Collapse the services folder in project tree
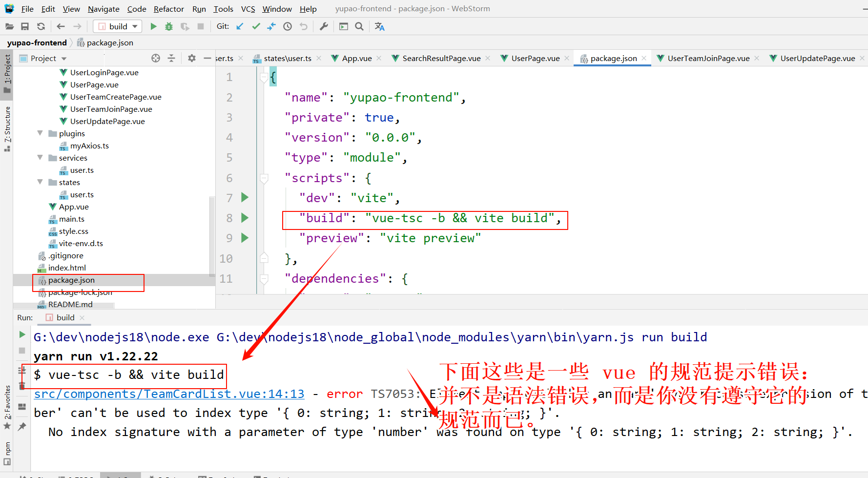The height and width of the screenshot is (478, 868). pos(40,158)
